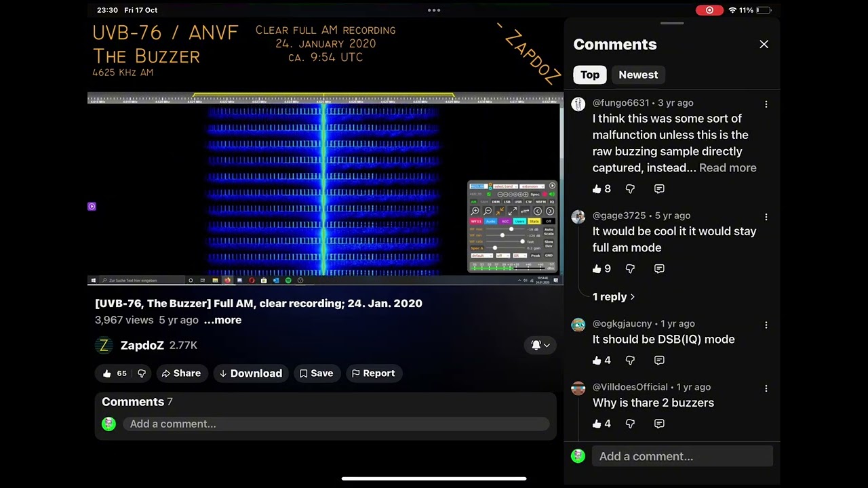Like the @gage3725 comment
Screen dimensions: 868x488
(x=597, y=269)
